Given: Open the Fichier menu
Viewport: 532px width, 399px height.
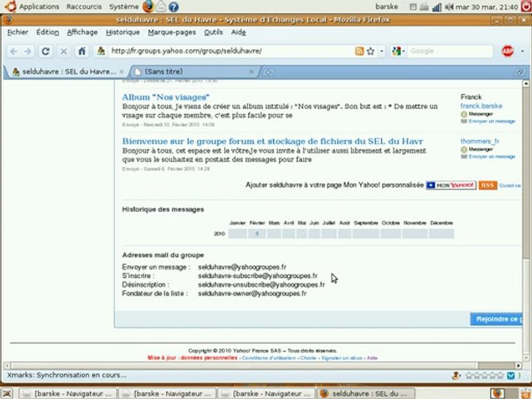Looking at the screenshot, I should click(x=18, y=32).
